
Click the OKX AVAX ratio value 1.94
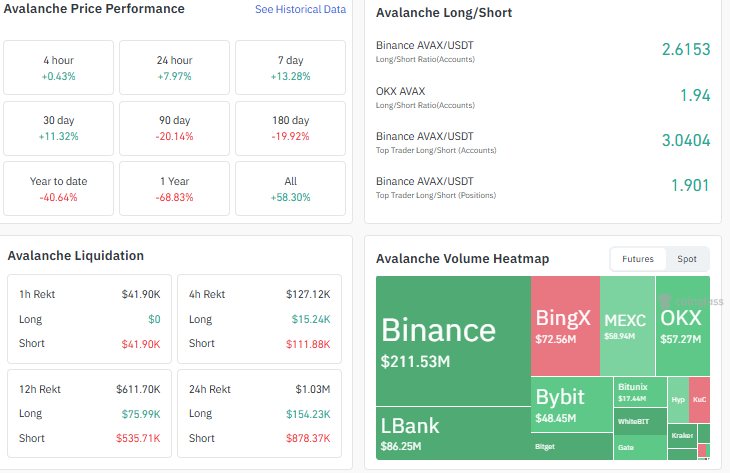tap(695, 95)
